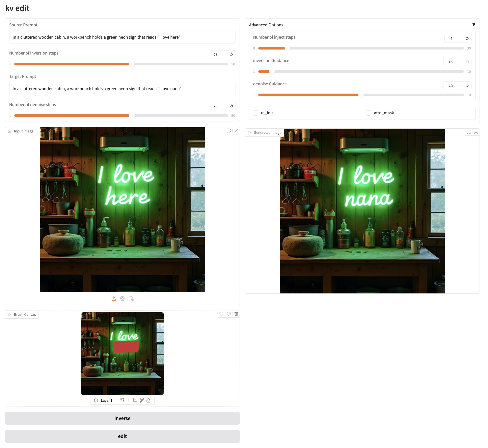The image size is (488, 448).
Task: Clear the Brush Canvas with the trash icon
Action: (236, 314)
